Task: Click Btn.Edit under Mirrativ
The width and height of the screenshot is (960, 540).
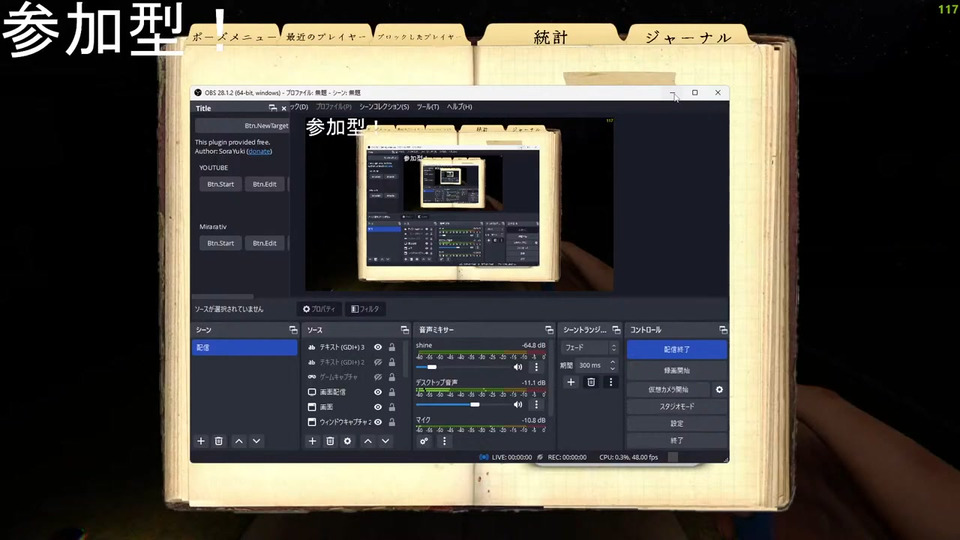Action: 264,243
